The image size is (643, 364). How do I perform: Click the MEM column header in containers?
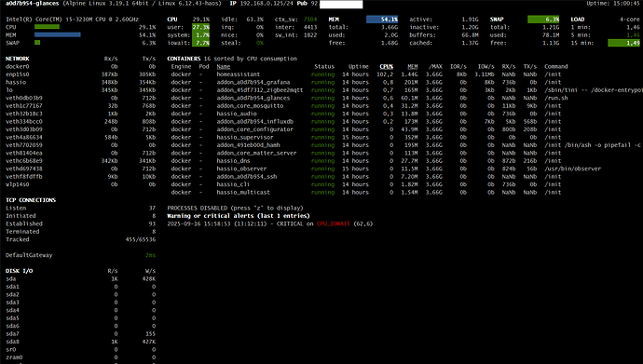click(x=413, y=66)
